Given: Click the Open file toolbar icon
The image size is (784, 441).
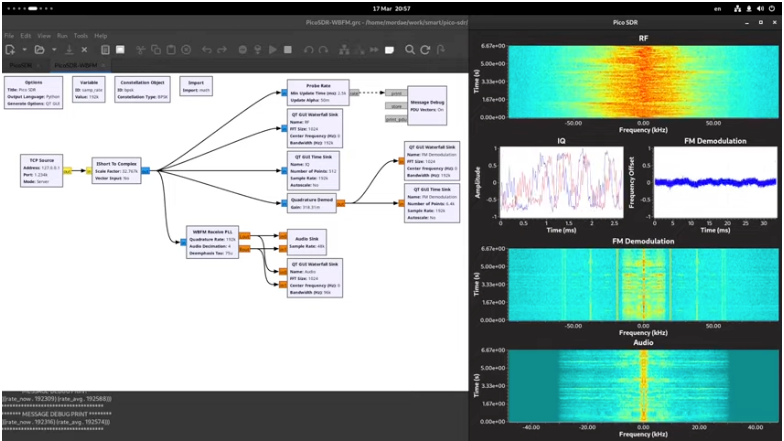Looking at the screenshot, I should (x=40, y=50).
